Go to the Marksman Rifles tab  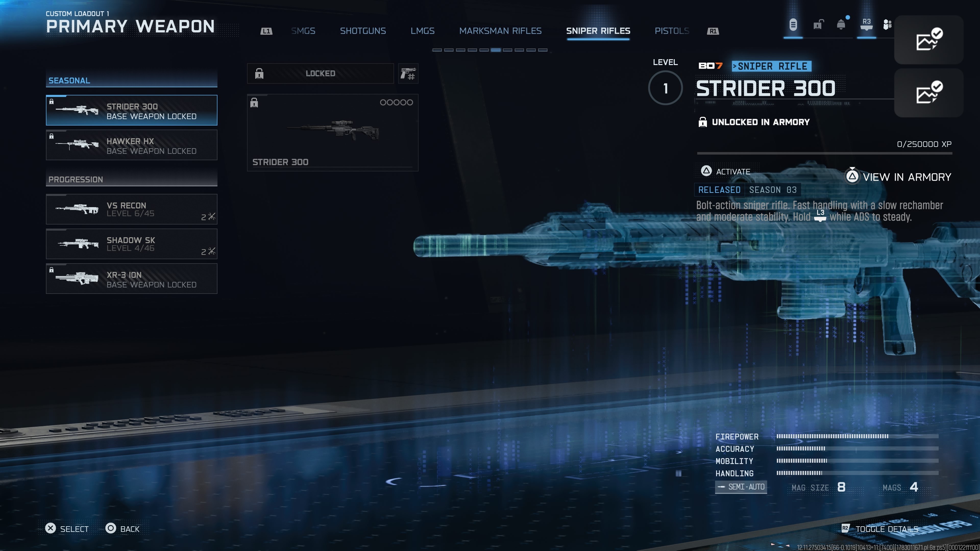500,31
